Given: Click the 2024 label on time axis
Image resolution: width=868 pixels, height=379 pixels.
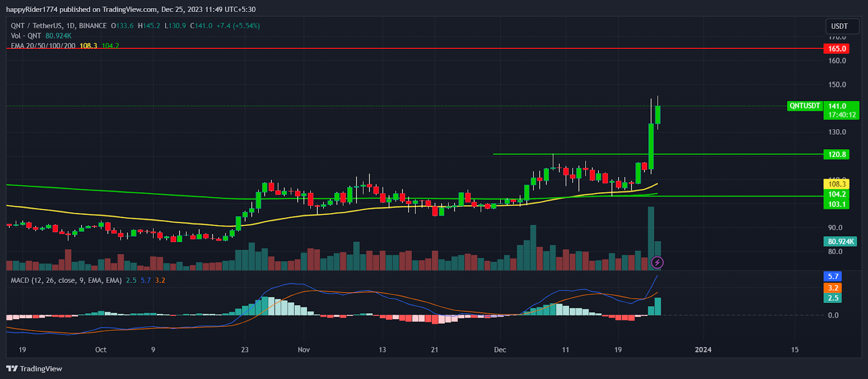Looking at the screenshot, I should click(703, 350).
